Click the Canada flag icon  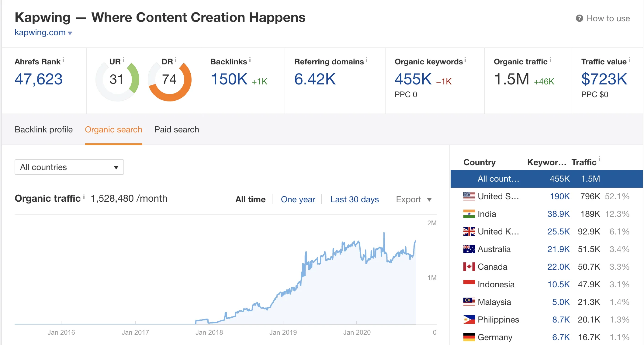[469, 267]
